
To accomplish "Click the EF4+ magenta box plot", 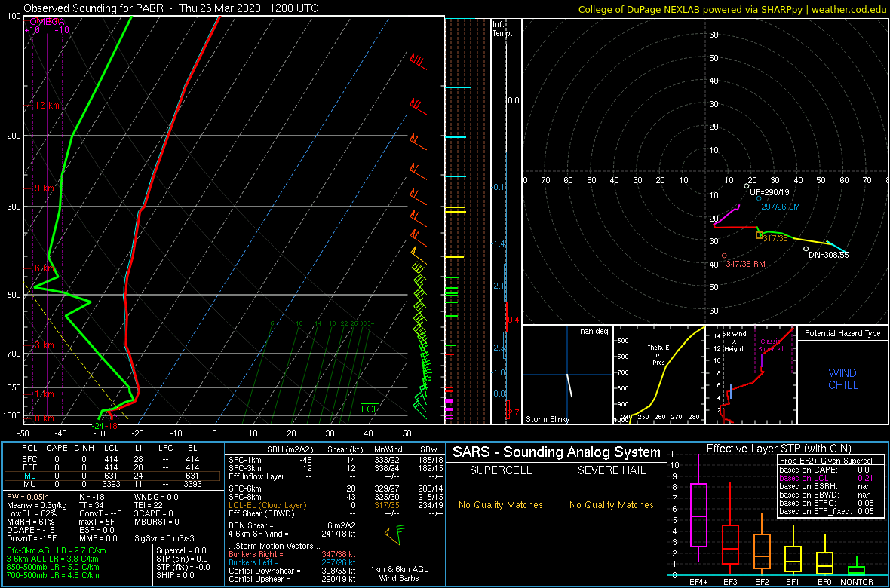I will pyautogui.click(x=698, y=515).
